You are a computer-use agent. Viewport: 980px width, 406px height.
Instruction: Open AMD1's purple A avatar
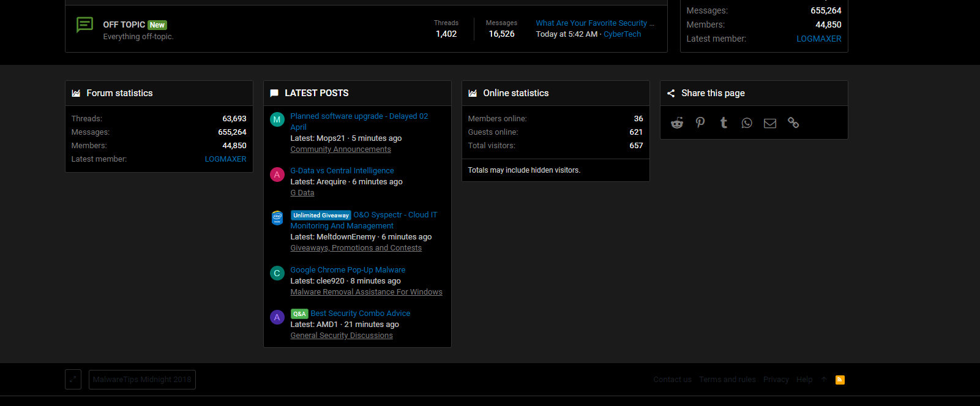[x=277, y=317]
